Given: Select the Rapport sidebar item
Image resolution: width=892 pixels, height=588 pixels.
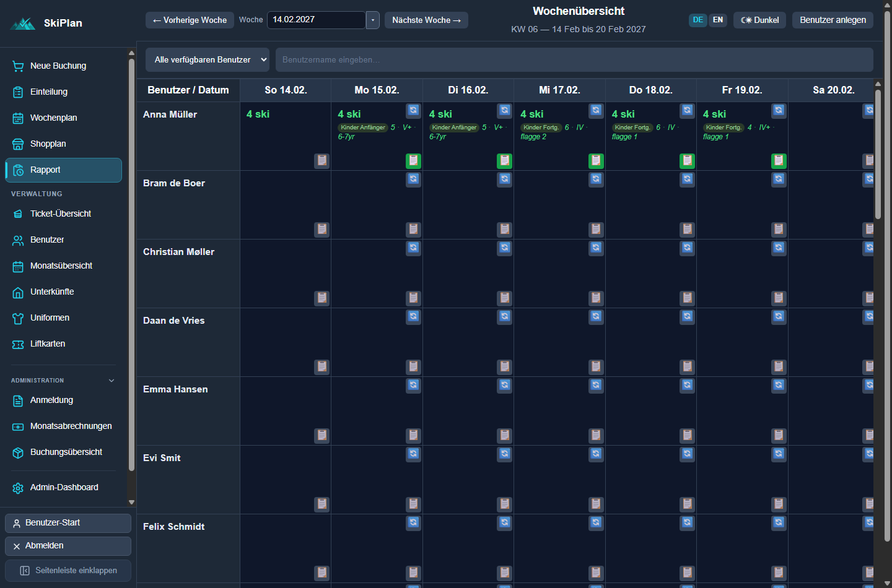Looking at the screenshot, I should [x=63, y=170].
